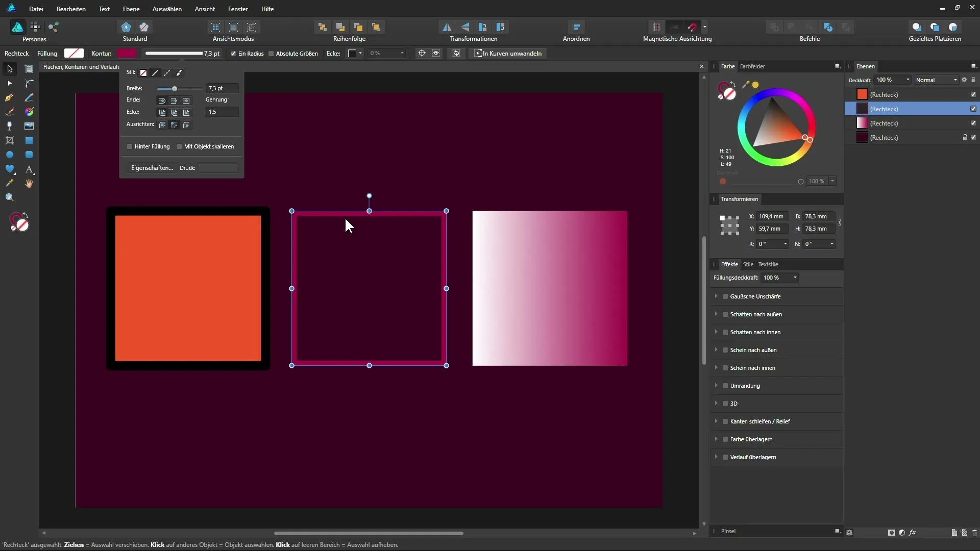The image size is (980, 551).
Task: Open the Datei menu
Action: point(36,9)
